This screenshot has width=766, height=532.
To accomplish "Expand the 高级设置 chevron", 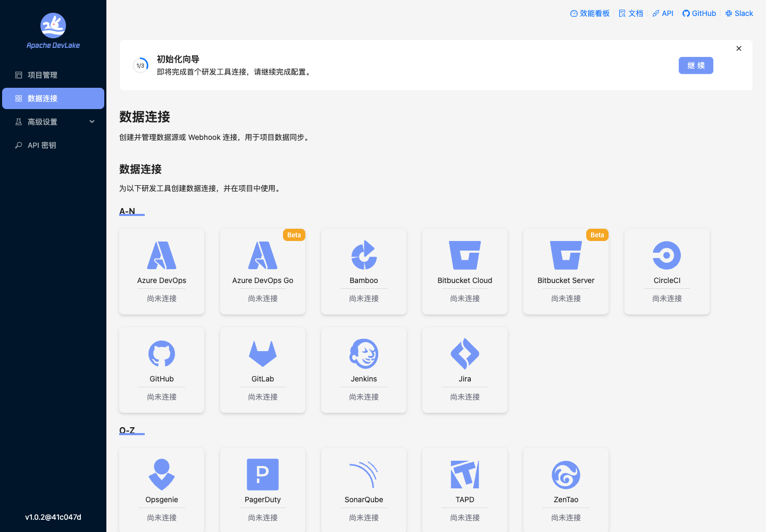I will tap(92, 122).
